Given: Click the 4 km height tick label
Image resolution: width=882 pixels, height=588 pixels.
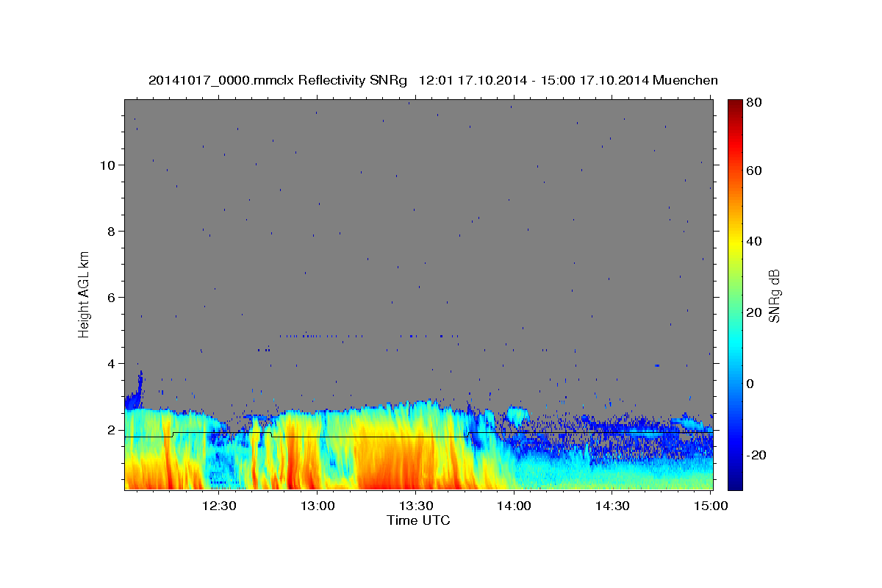Looking at the screenshot, I should [x=112, y=364].
